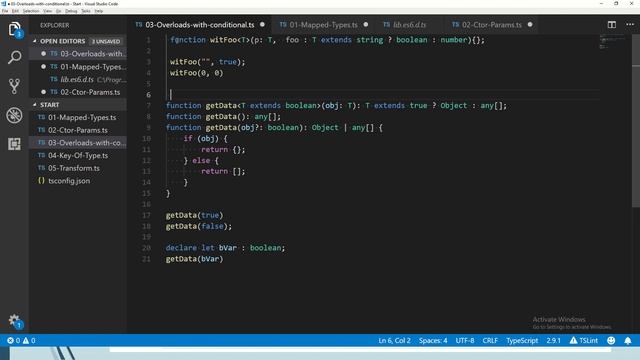The image size is (640, 360).
Task: Open tsconfig.json in the file tree
Action: (78, 180)
